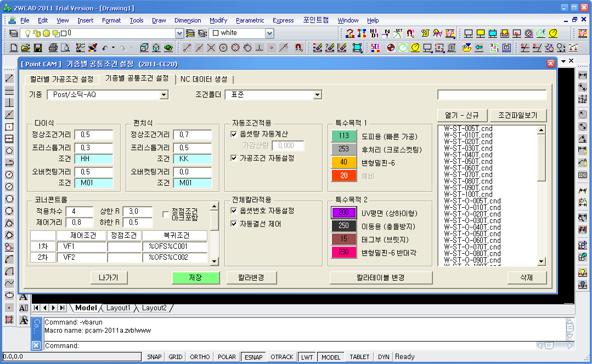The width and height of the screenshot is (592, 364).
Task: Save drawing with the floppy disk icon
Action: [38, 48]
